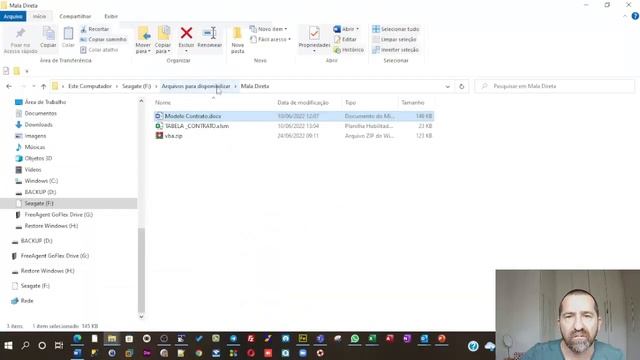Viewport: 640px width, 360px height.
Task: Click the Renomear icon
Action: click(x=210, y=33)
